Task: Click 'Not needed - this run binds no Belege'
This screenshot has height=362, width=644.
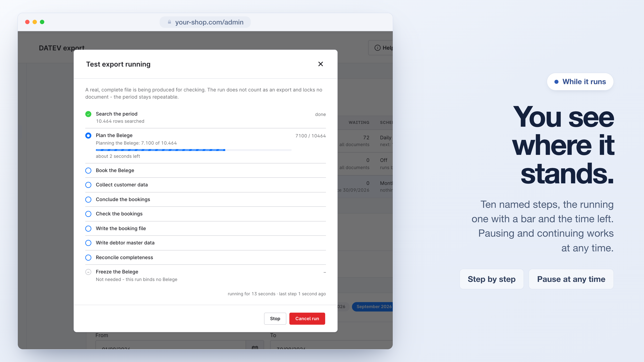Action: pyautogui.click(x=137, y=279)
